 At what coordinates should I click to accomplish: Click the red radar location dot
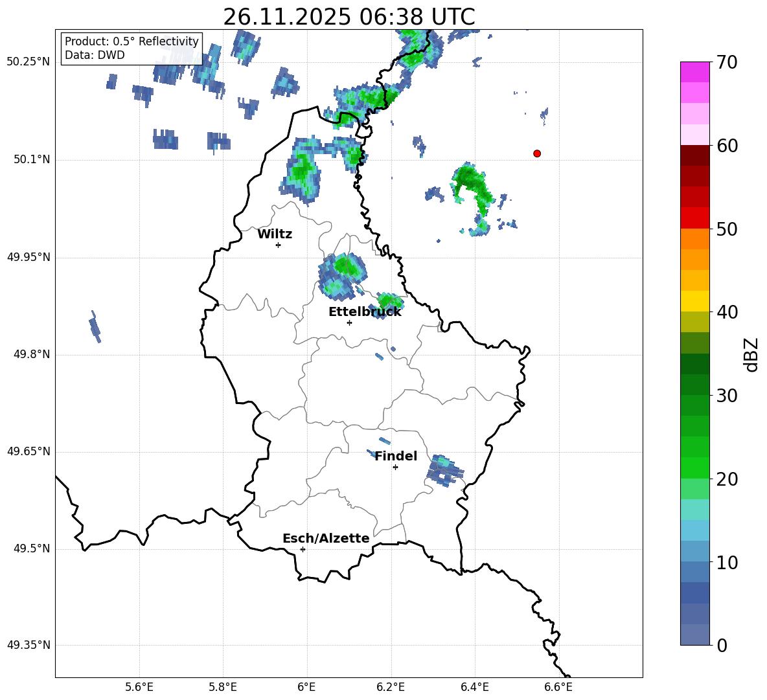pos(536,153)
